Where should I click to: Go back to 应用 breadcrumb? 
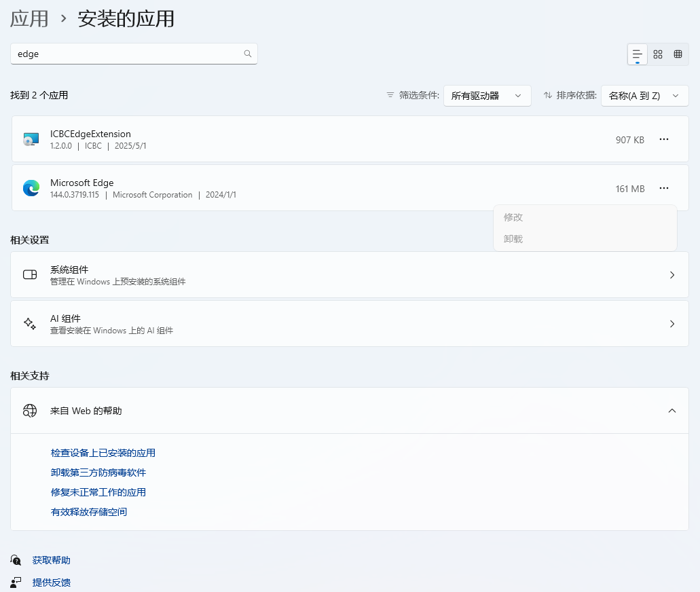[29, 19]
